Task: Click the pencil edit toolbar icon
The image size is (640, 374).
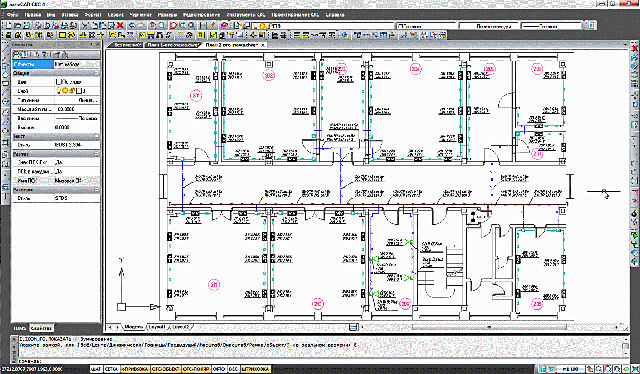Action: [x=213, y=25]
